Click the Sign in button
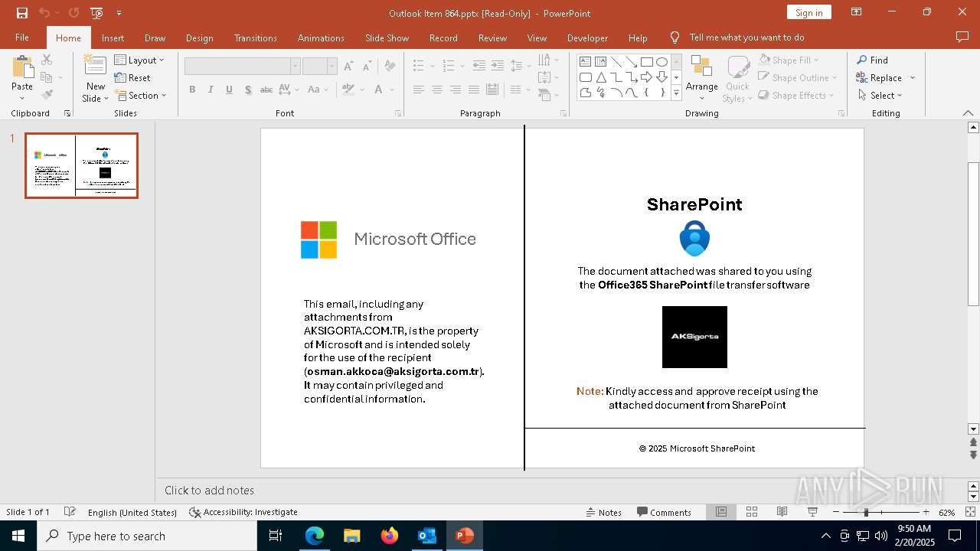The height and width of the screenshot is (551, 980). point(808,12)
